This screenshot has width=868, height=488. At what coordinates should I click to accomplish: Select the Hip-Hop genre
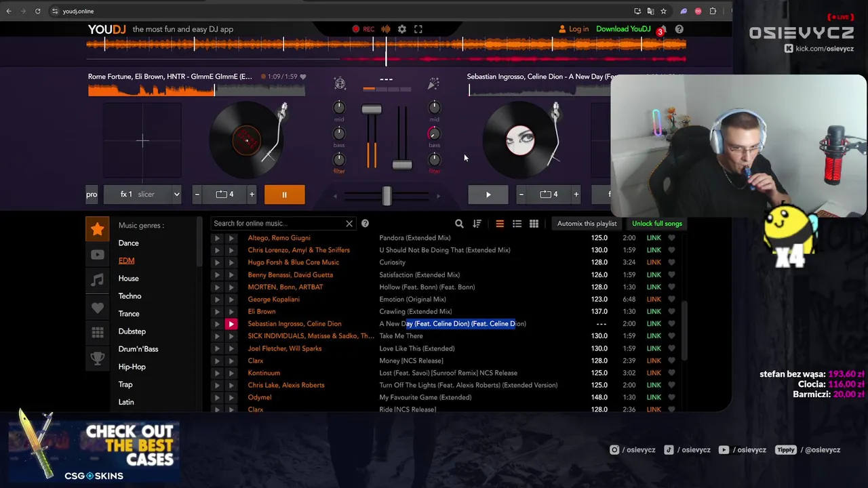(x=132, y=367)
